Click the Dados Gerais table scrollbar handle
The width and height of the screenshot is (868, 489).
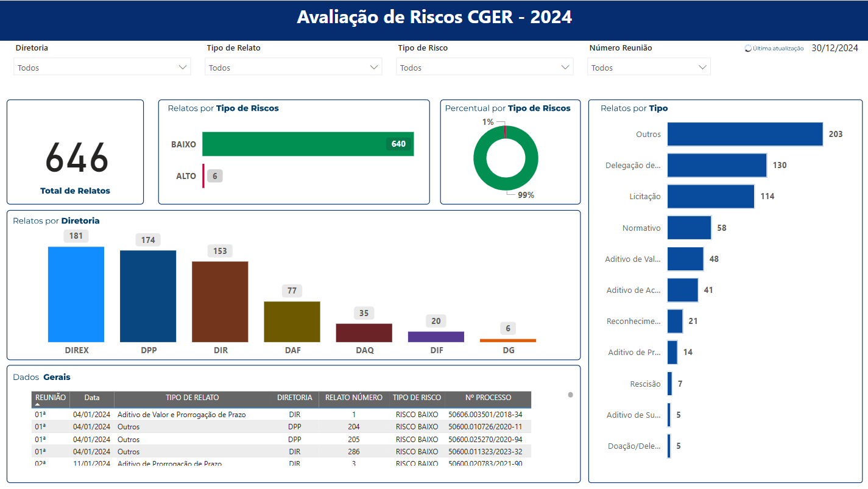570,395
